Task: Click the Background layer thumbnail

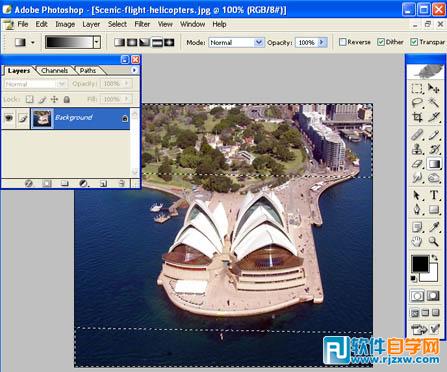Action: (x=42, y=118)
